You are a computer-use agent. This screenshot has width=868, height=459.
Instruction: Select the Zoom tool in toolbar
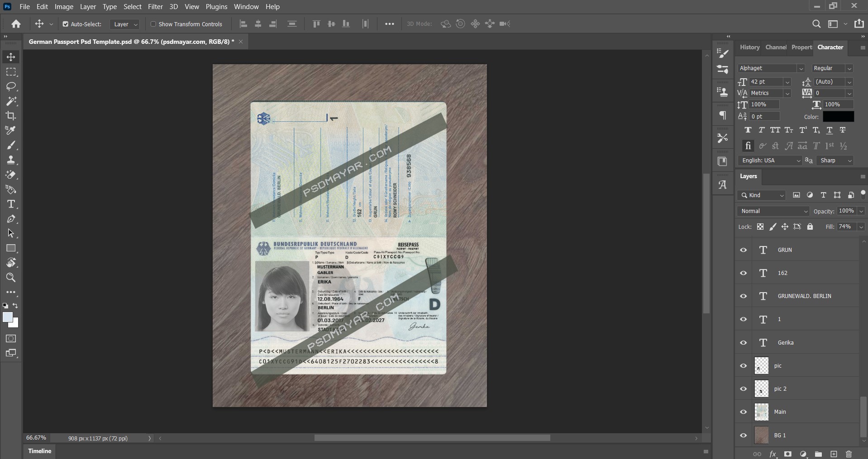point(11,278)
